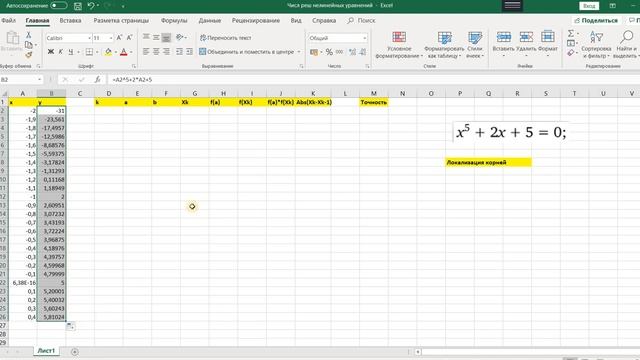
Task: Select the Лист1 sheet tab
Action: tap(46, 351)
